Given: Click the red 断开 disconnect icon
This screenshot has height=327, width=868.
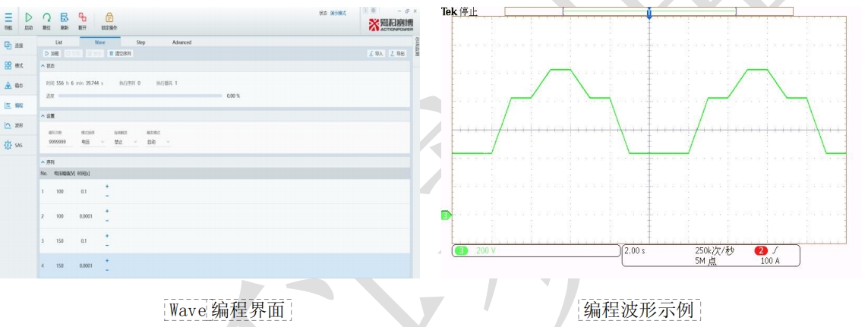Looking at the screenshot, I should tap(82, 17).
